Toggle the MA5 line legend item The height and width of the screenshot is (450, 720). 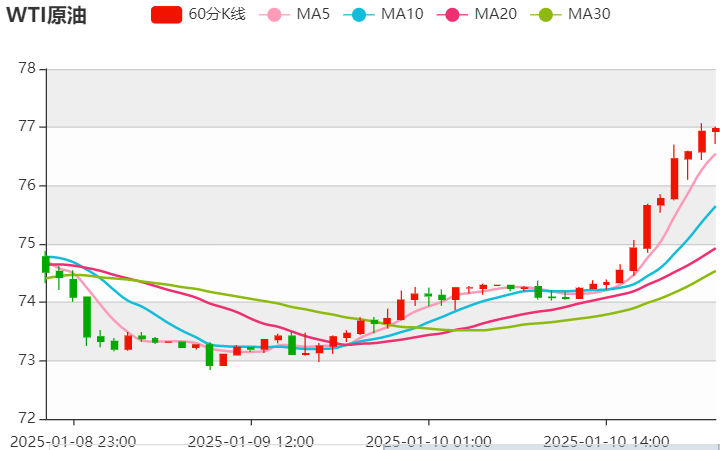[x=294, y=14]
